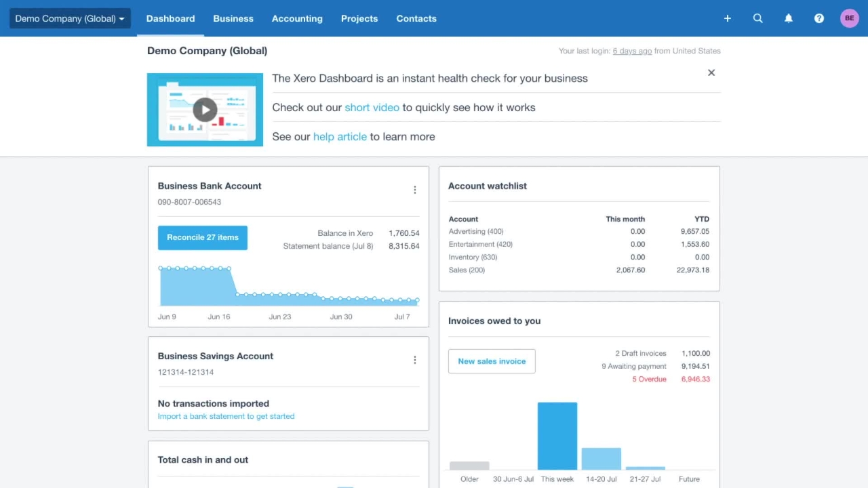The image size is (868, 488).
Task: Open Advertising (400) in the watchlist
Action: tap(476, 231)
